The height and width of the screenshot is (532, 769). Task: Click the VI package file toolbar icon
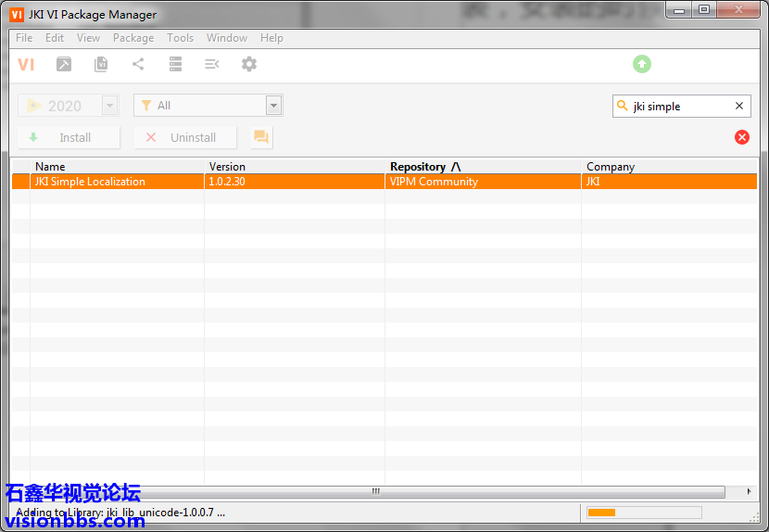(x=101, y=64)
